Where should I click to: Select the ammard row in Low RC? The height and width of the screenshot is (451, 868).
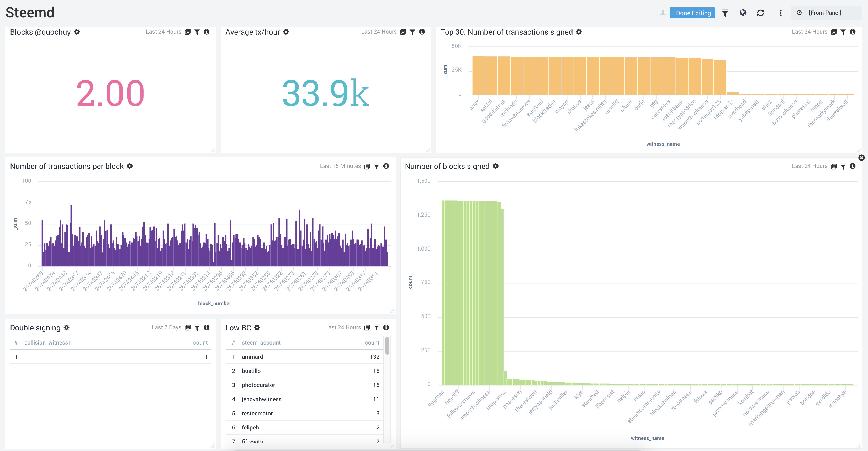pyautogui.click(x=252, y=357)
